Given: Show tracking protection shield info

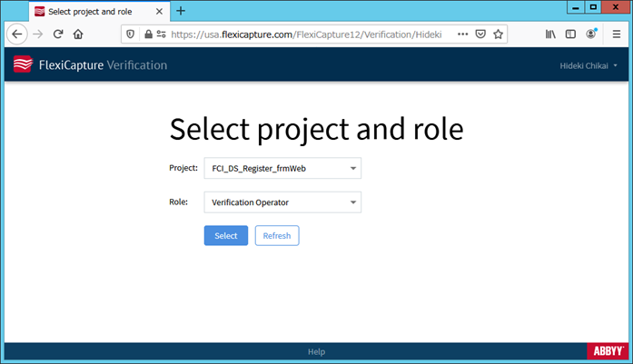Looking at the screenshot, I should (131, 34).
